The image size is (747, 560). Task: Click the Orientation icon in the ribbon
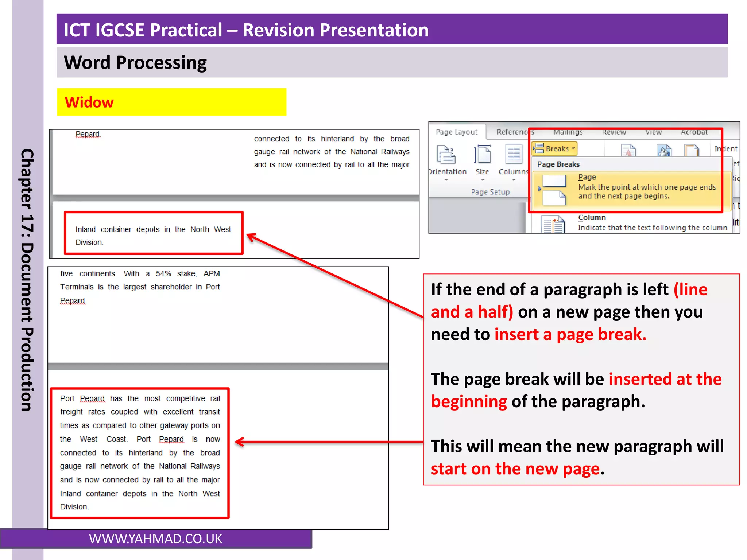446,155
